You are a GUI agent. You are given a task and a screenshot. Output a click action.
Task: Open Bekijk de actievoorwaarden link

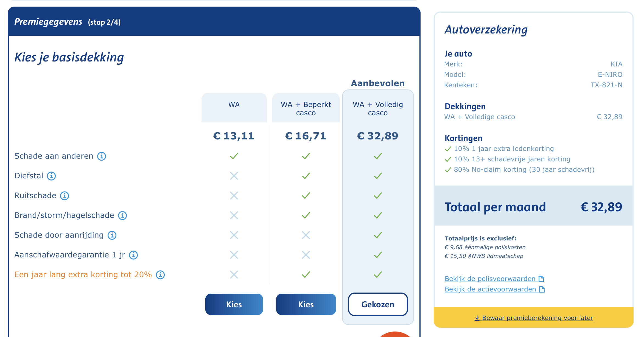(490, 289)
